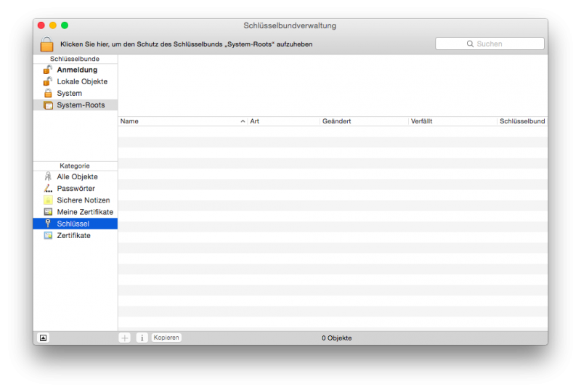Open the Zertifikate category

(73, 235)
